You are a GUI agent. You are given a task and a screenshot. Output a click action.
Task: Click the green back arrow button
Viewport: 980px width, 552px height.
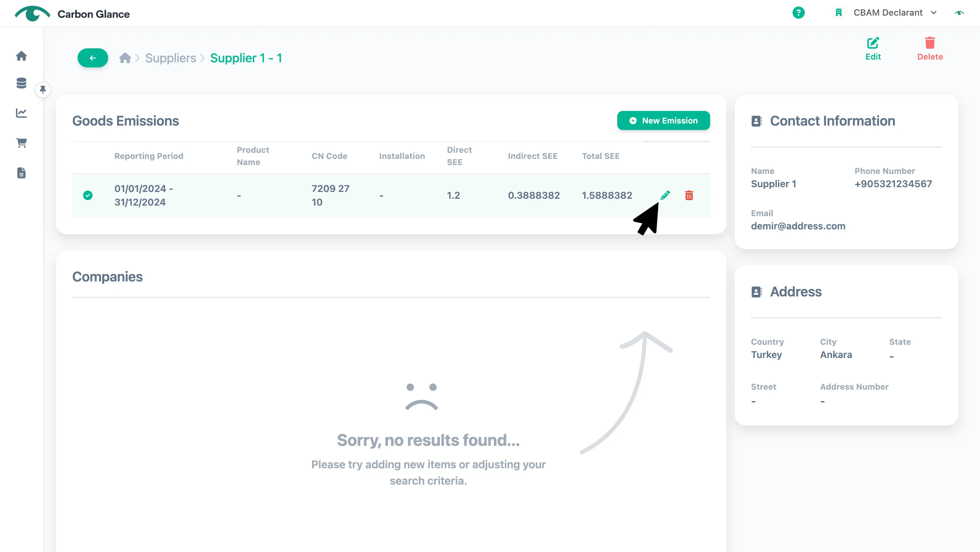(93, 58)
